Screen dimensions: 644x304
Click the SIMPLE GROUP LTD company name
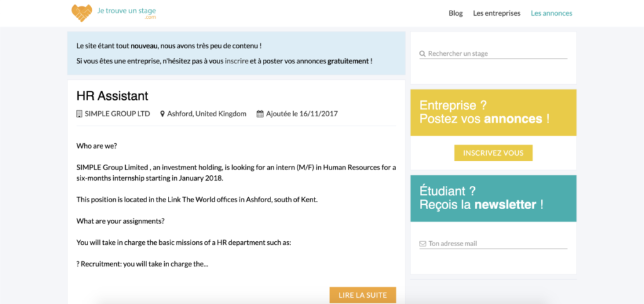117,114
